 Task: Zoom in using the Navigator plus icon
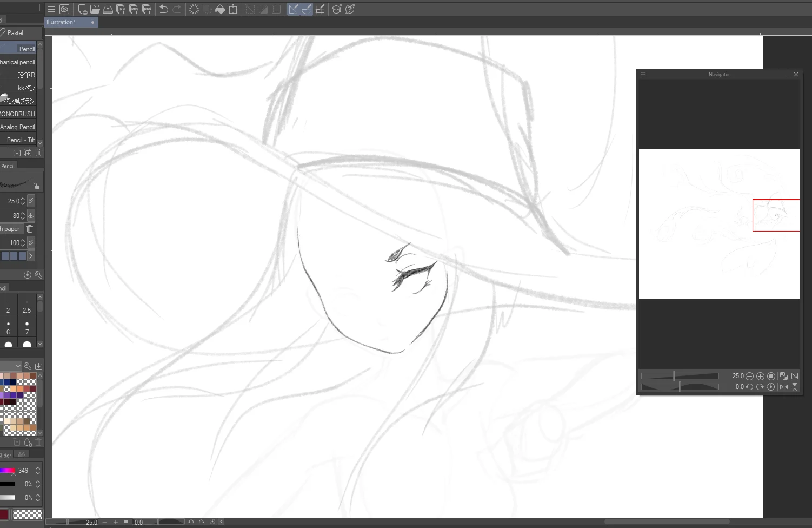tap(760, 376)
